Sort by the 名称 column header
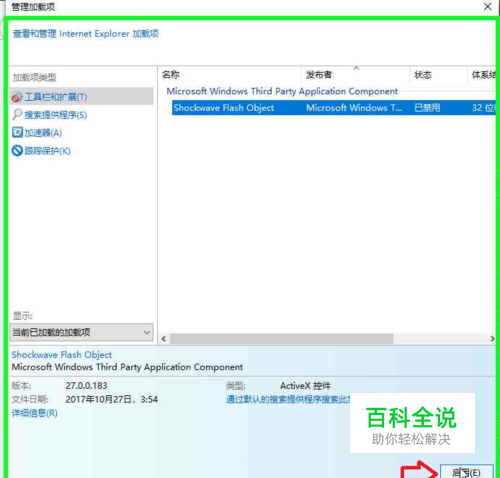Viewport: 500px width, 478px height. click(171, 75)
